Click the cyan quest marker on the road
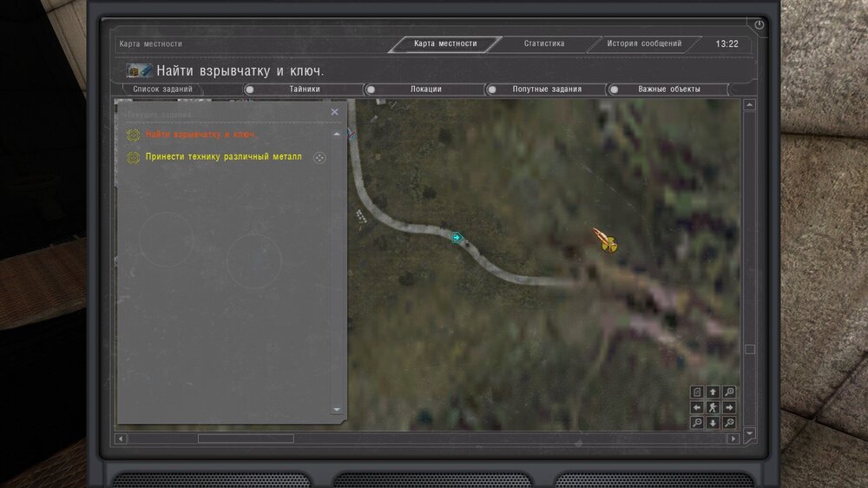The height and width of the screenshot is (488, 868). pyautogui.click(x=457, y=238)
